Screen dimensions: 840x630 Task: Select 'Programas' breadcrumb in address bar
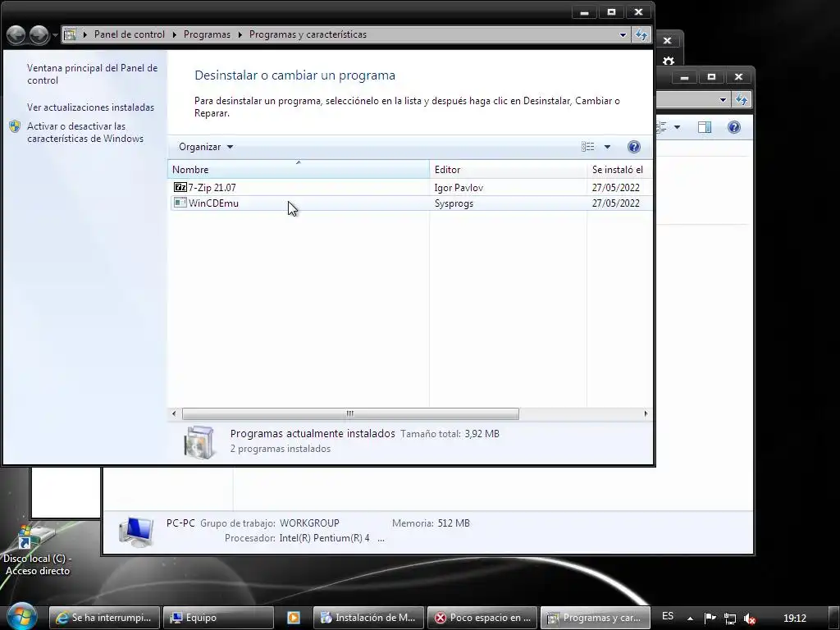coord(207,34)
